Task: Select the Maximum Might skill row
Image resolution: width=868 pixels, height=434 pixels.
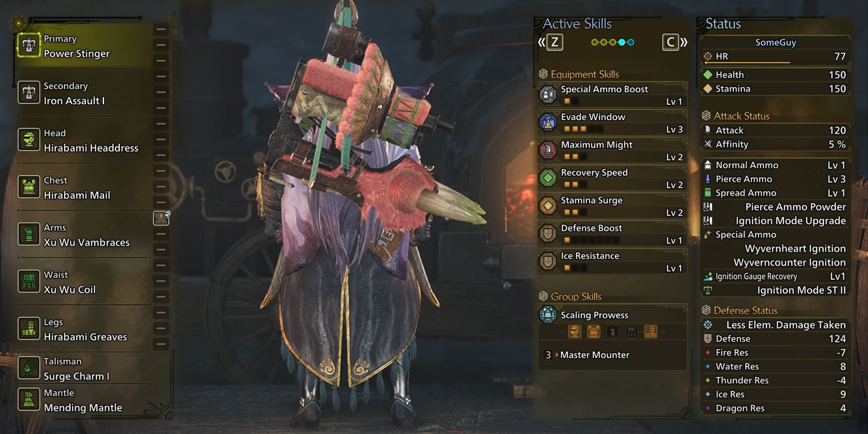Action: tap(612, 150)
